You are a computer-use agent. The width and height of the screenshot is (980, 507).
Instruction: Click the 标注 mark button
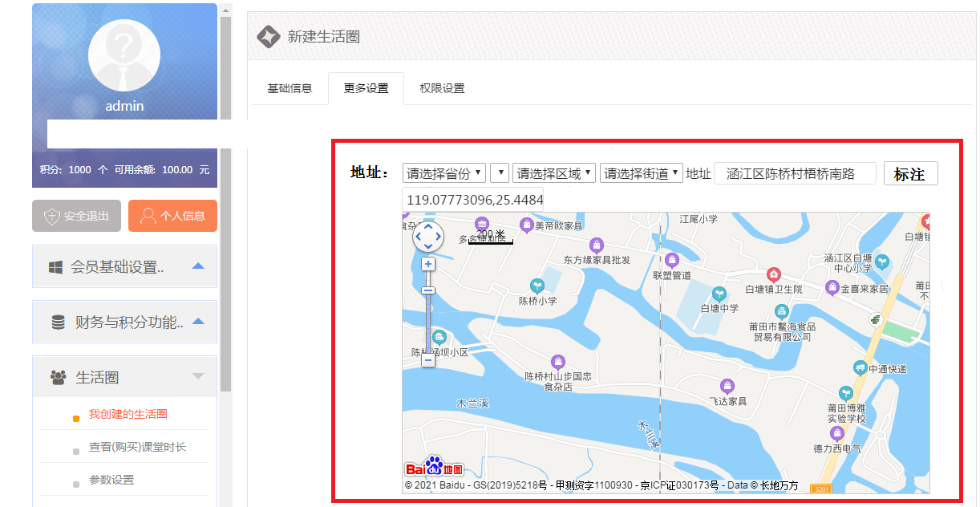pos(910,174)
